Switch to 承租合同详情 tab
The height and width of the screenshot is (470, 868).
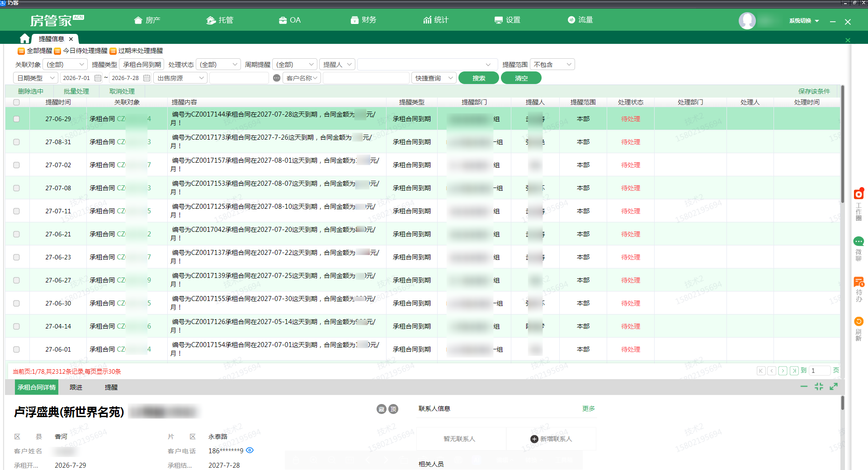click(37, 387)
